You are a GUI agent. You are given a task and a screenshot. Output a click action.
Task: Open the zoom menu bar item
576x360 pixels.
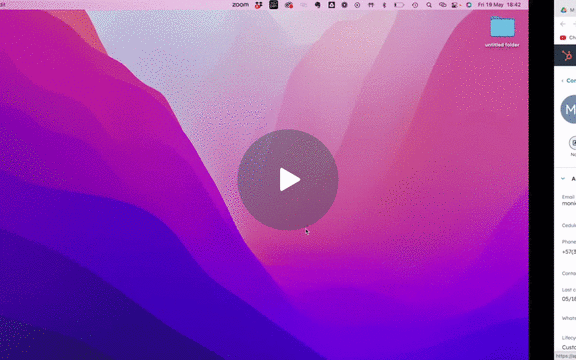point(240,5)
